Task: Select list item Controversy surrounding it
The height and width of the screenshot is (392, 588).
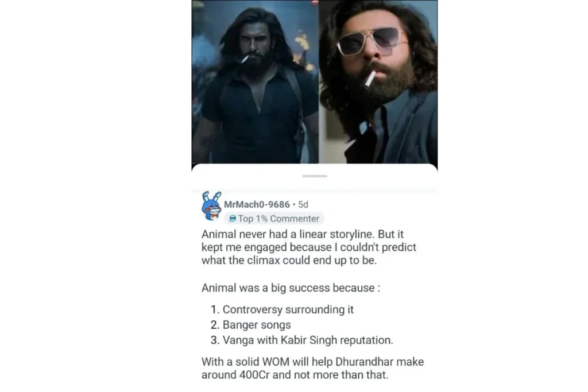Action: click(x=282, y=309)
